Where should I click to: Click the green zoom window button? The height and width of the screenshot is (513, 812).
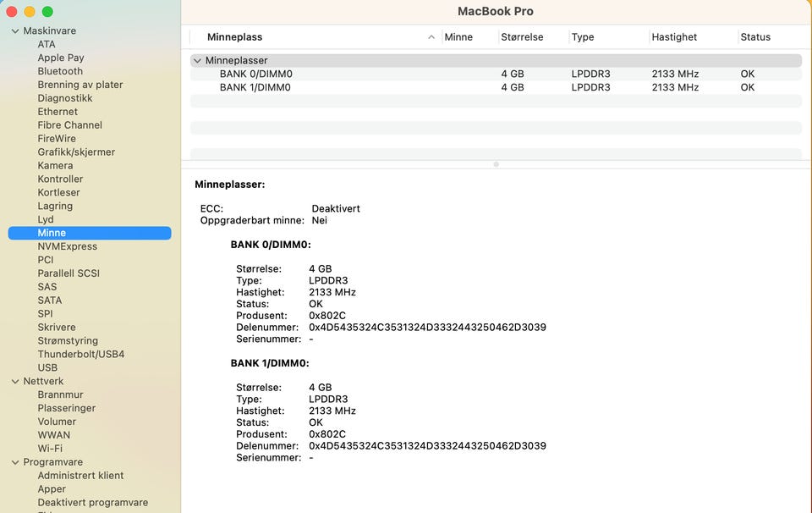pos(47,12)
